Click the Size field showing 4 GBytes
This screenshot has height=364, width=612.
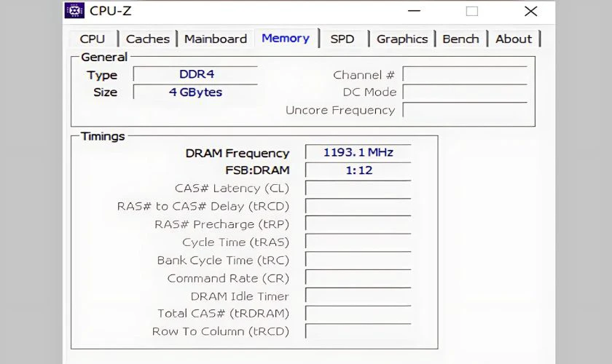click(195, 92)
